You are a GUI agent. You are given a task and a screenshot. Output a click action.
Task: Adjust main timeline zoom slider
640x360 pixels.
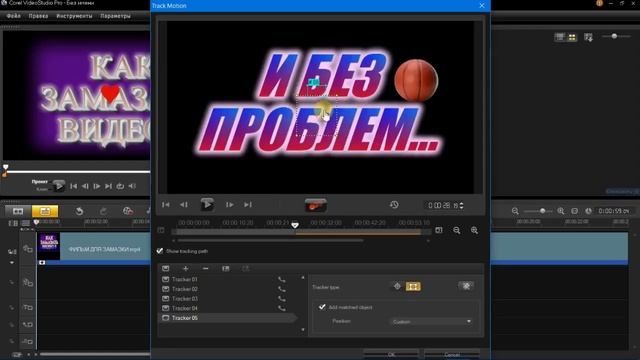point(542,211)
